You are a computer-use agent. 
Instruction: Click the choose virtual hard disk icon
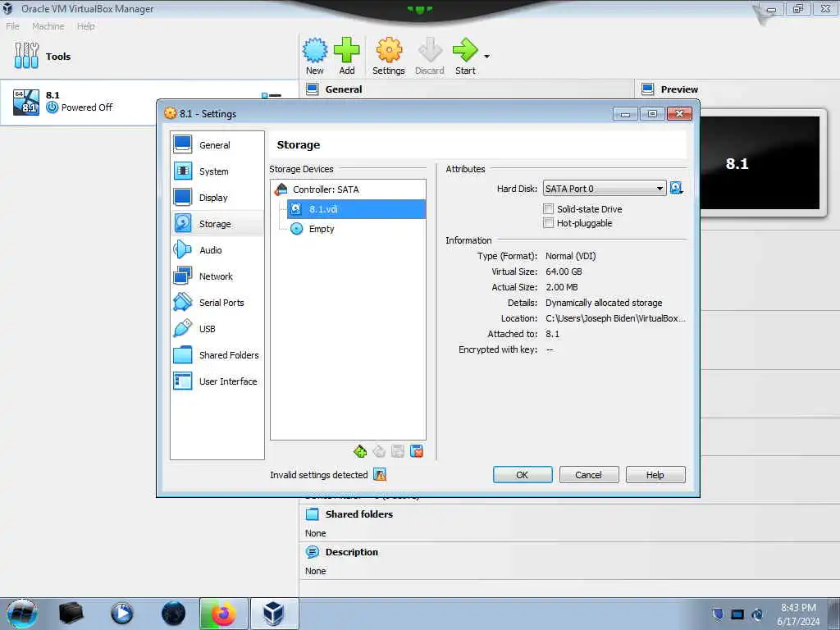(677, 188)
